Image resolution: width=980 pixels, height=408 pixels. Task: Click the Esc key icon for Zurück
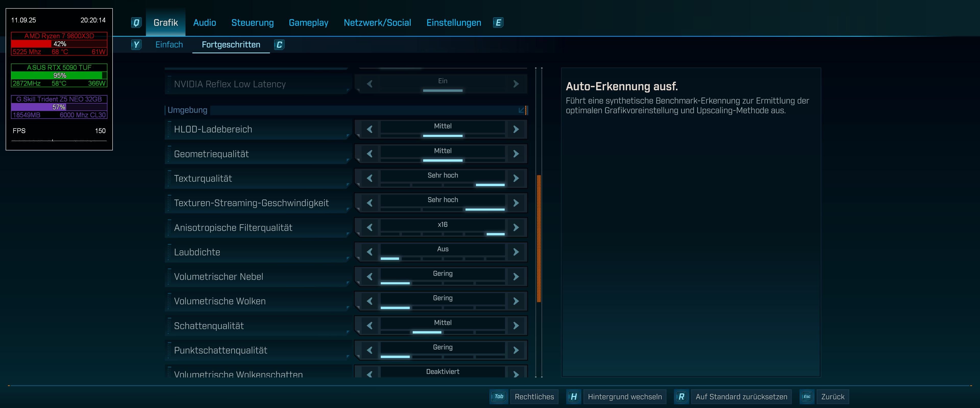pyautogui.click(x=807, y=397)
